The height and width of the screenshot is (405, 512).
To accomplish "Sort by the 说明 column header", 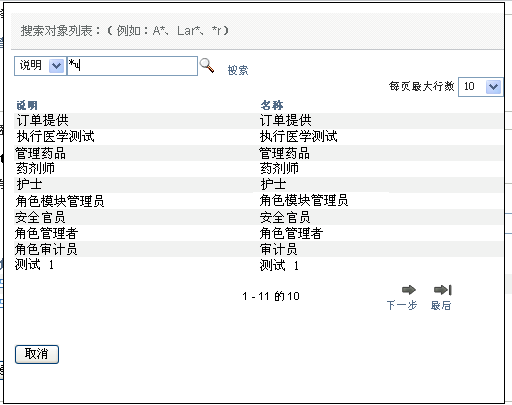I will click(x=27, y=105).
